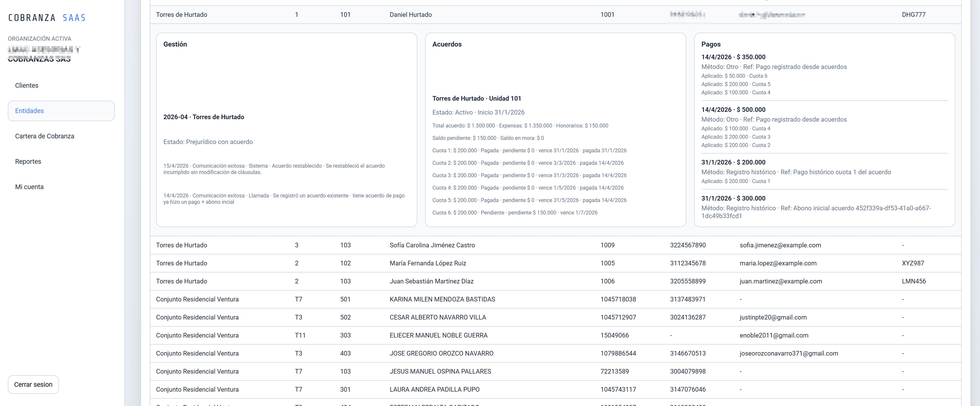Click 'Aplicado: $ 200.000 · Cuota 3'

click(x=736, y=137)
